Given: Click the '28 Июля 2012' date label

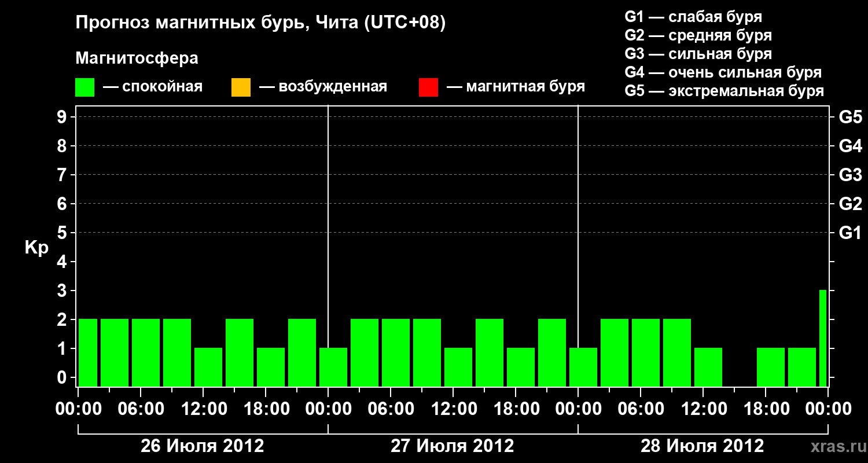Looking at the screenshot, I should pyautogui.click(x=703, y=446).
